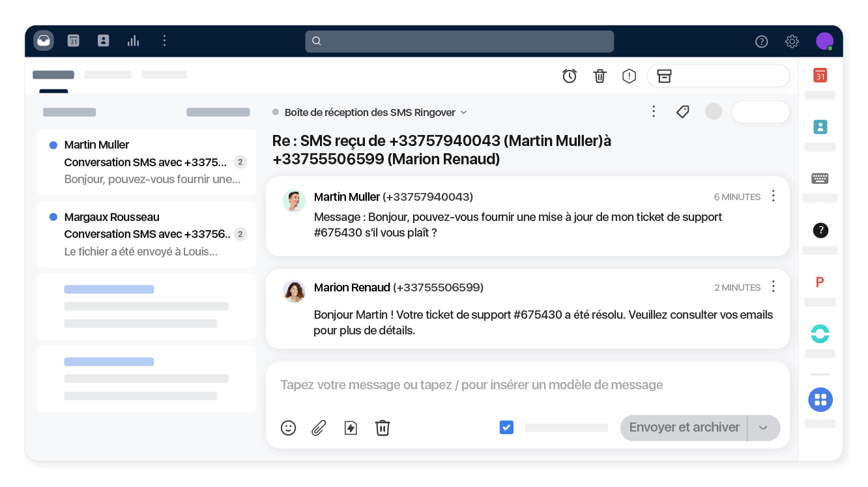Report spam with the shield icon
This screenshot has height=487, width=868.
(629, 76)
